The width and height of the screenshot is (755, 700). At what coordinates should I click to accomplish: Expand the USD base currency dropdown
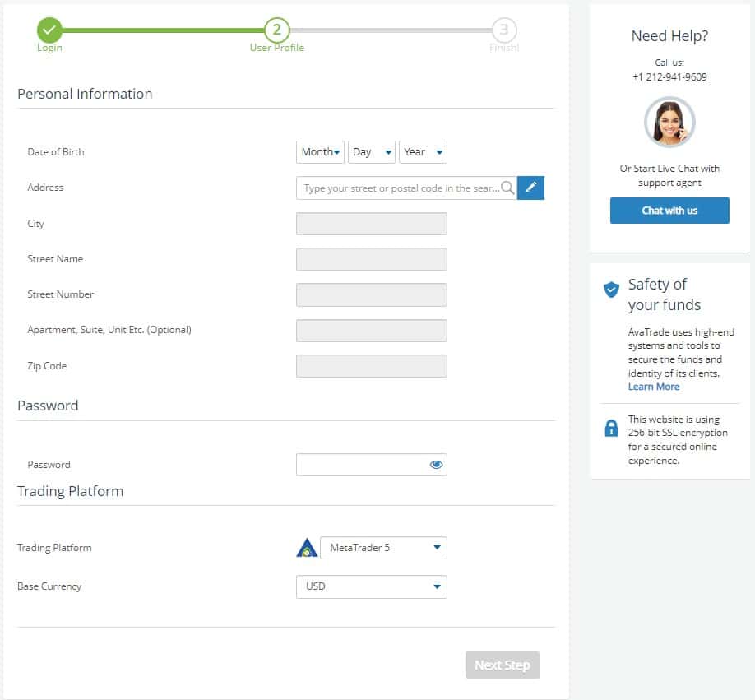coord(371,586)
